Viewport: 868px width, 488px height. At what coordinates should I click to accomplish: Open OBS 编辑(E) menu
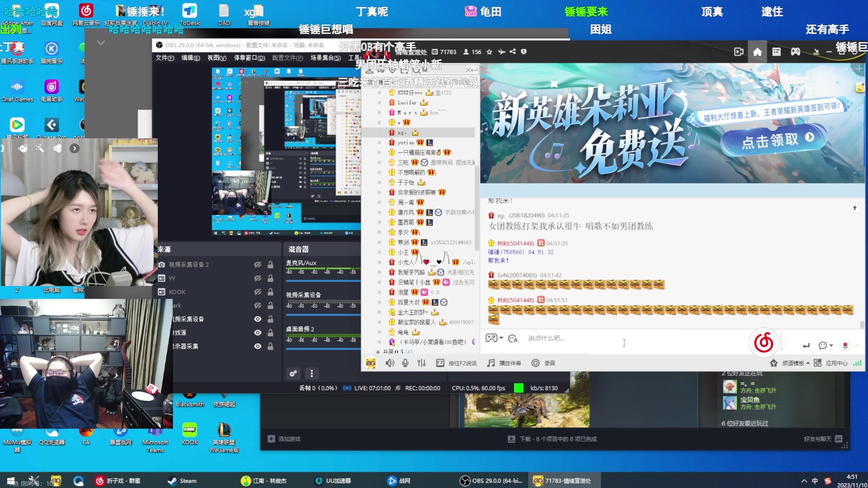click(x=191, y=58)
